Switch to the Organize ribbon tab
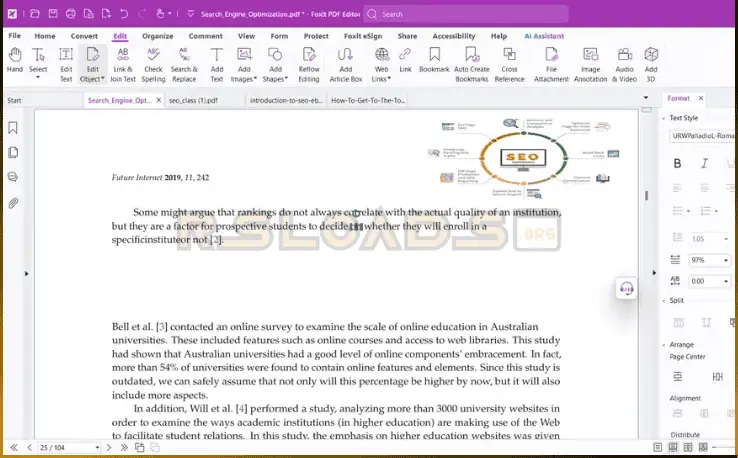This screenshot has height=458, width=738. tap(158, 36)
